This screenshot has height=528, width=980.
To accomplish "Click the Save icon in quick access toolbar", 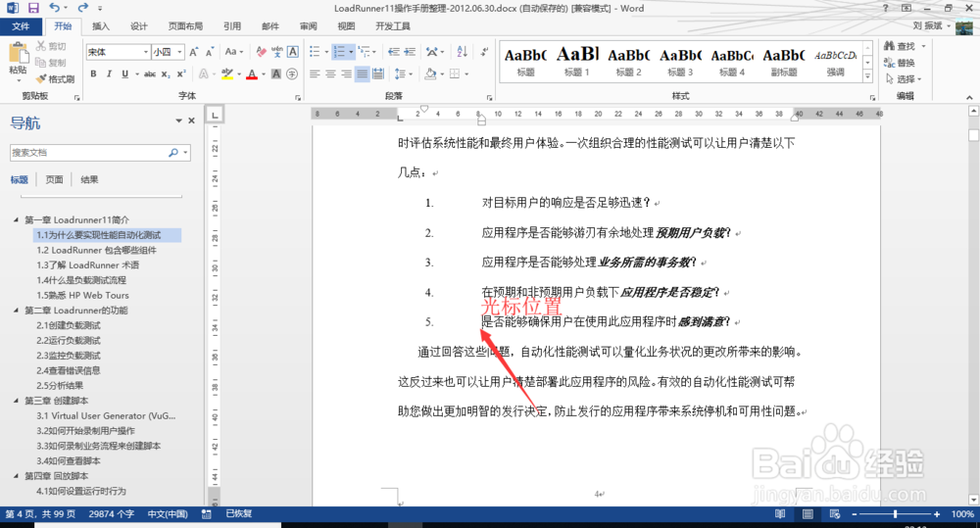I will [x=33, y=8].
